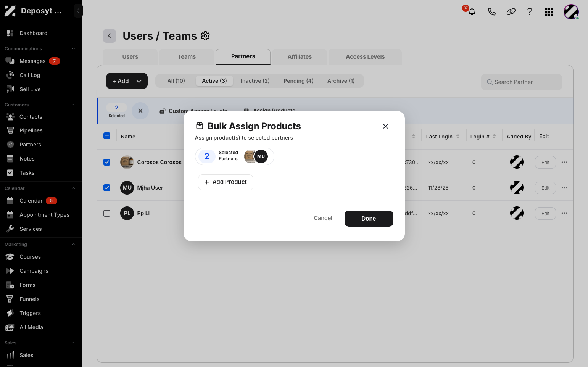
Task: Filter partners by Pending (4)
Action: click(x=298, y=81)
